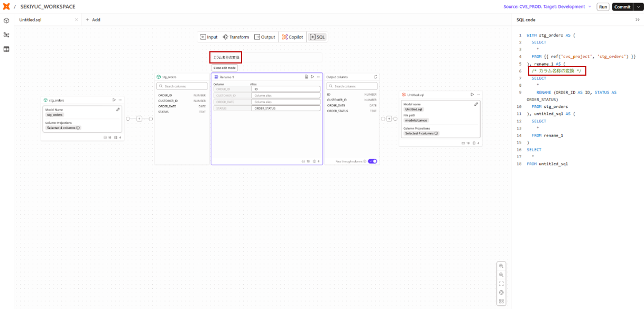Click the Pass through columns info icon
The width and height of the screenshot is (644, 309).
tap(365, 161)
